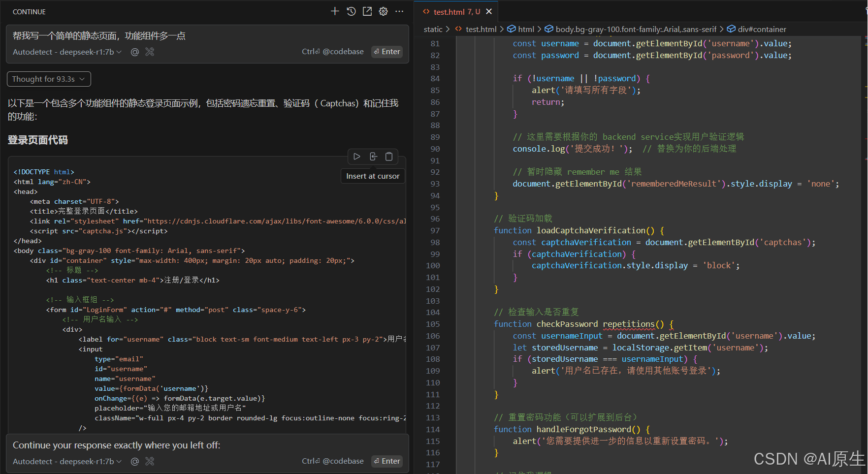Click the localStorage.getItem line

point(640,348)
